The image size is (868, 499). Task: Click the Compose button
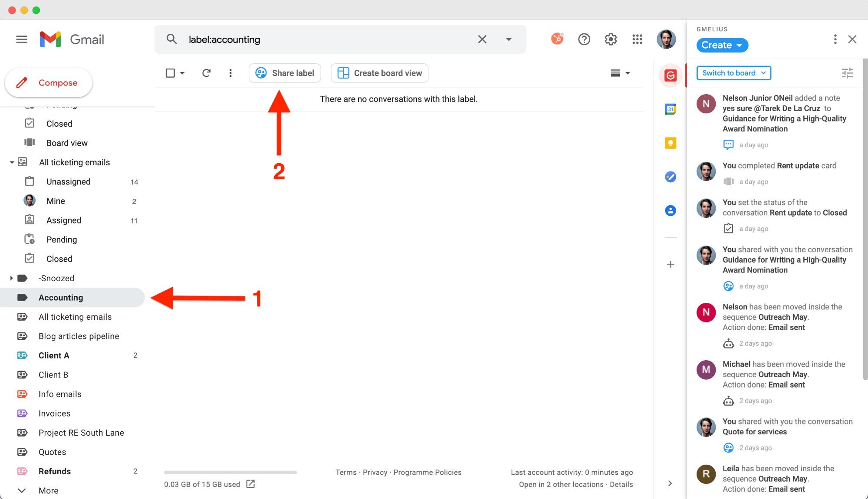point(49,82)
